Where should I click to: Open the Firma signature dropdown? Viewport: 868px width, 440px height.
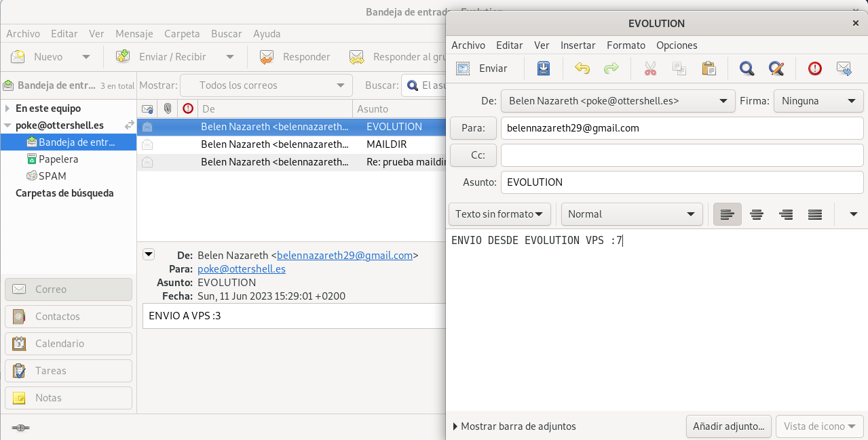818,101
